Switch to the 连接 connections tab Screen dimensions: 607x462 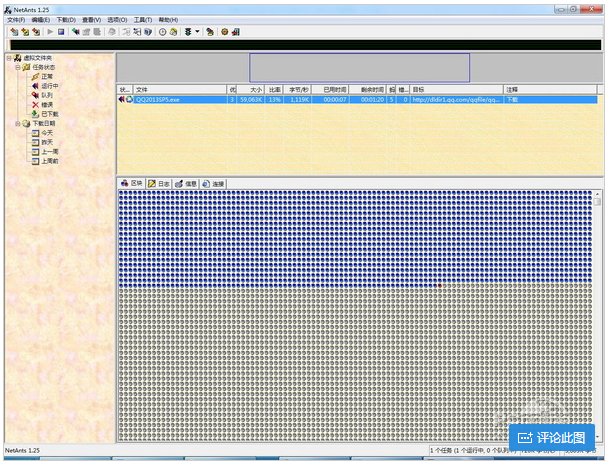213,184
